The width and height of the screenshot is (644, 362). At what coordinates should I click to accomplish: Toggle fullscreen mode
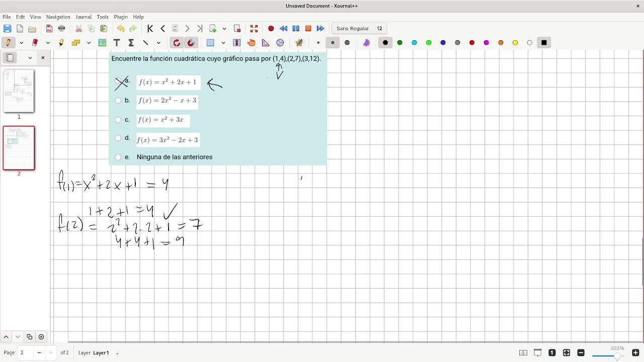pyautogui.click(x=254, y=29)
